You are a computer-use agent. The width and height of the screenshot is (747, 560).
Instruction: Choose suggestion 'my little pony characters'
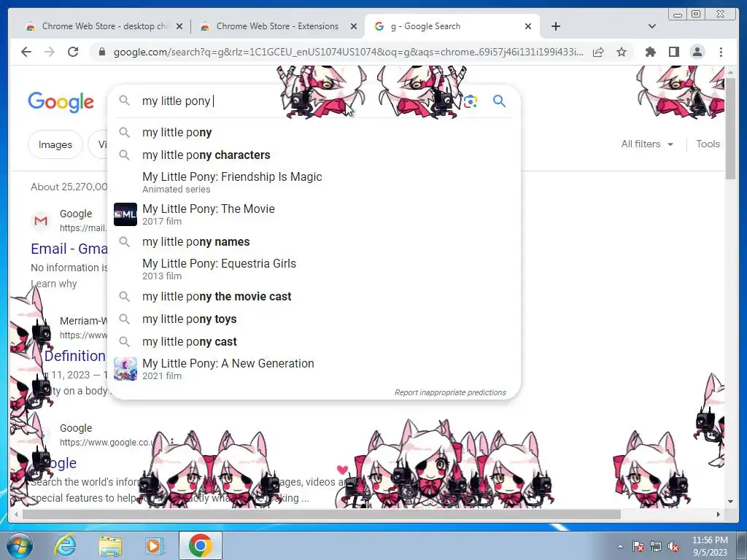(314, 155)
